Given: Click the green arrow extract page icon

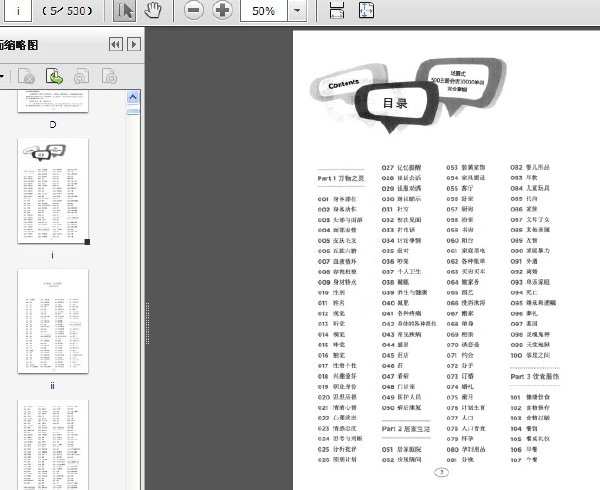Looking at the screenshot, I should (54, 76).
